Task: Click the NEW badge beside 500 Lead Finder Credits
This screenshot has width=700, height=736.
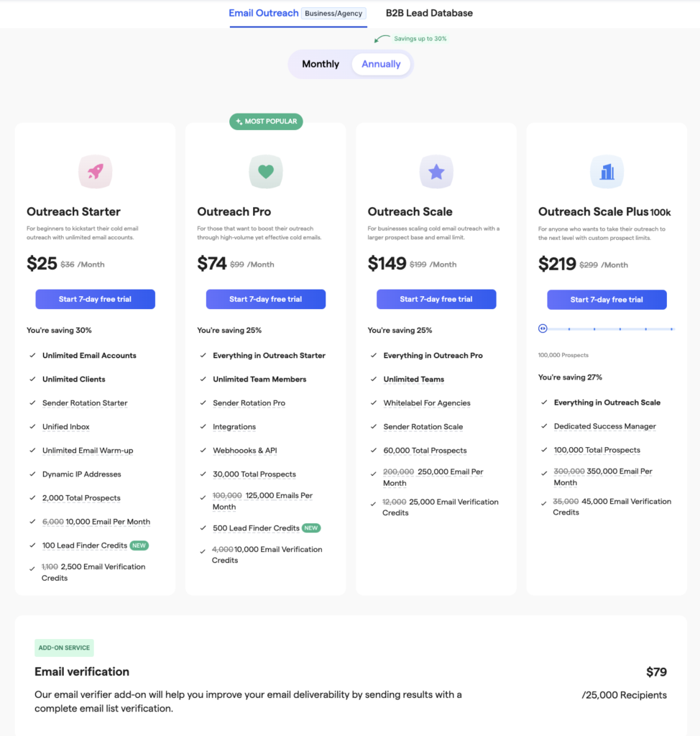Action: tap(310, 528)
